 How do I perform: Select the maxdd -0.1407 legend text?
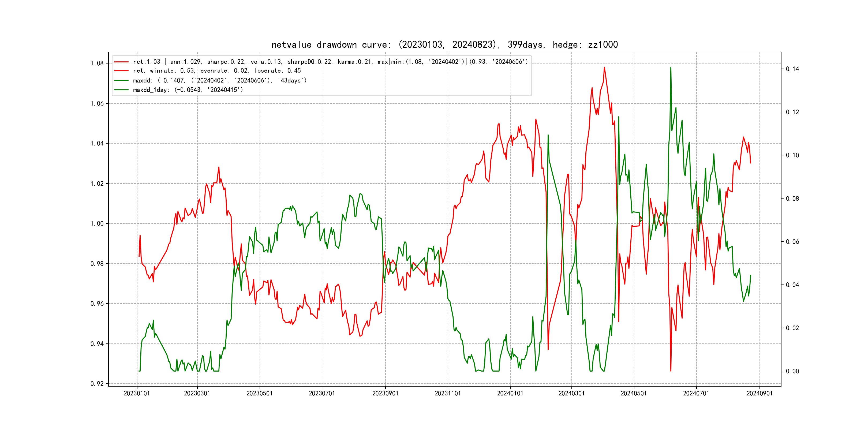(220, 81)
